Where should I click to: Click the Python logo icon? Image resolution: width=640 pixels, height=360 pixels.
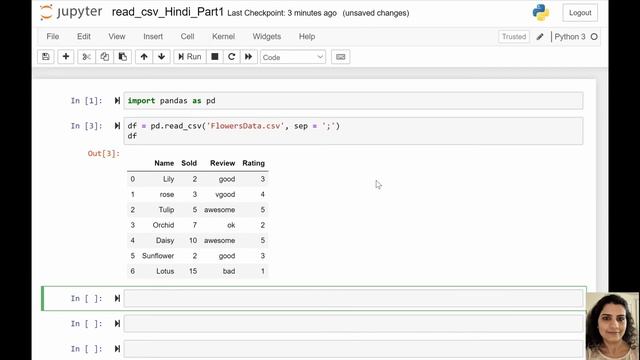(x=540, y=12)
